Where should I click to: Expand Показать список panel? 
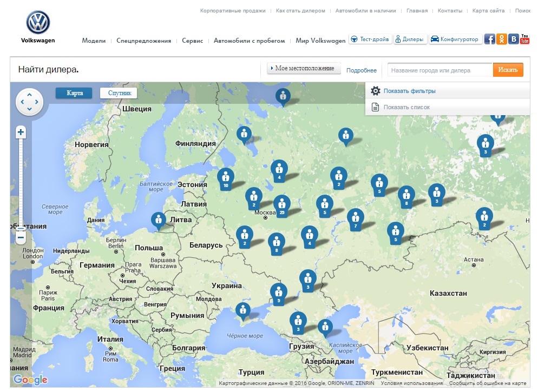(x=406, y=107)
